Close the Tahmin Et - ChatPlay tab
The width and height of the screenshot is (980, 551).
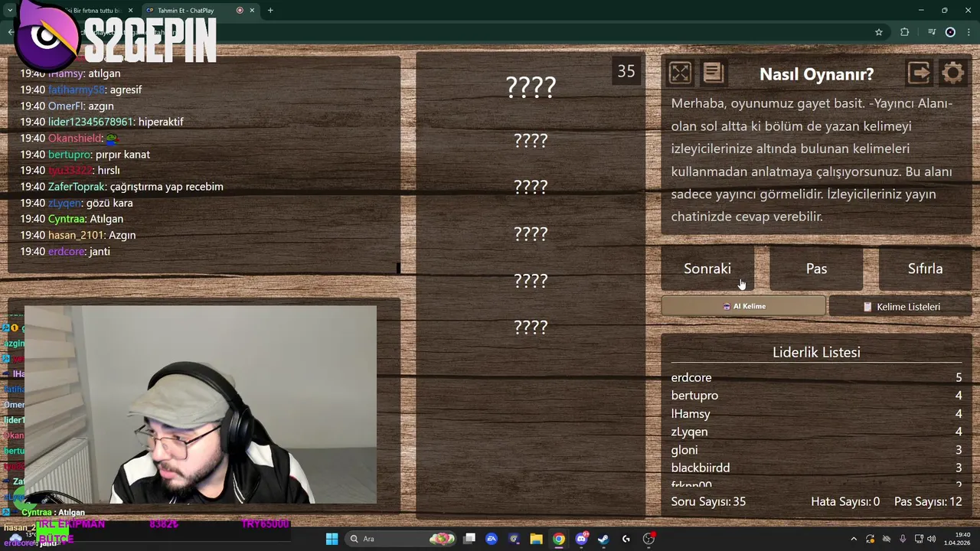tap(252, 11)
